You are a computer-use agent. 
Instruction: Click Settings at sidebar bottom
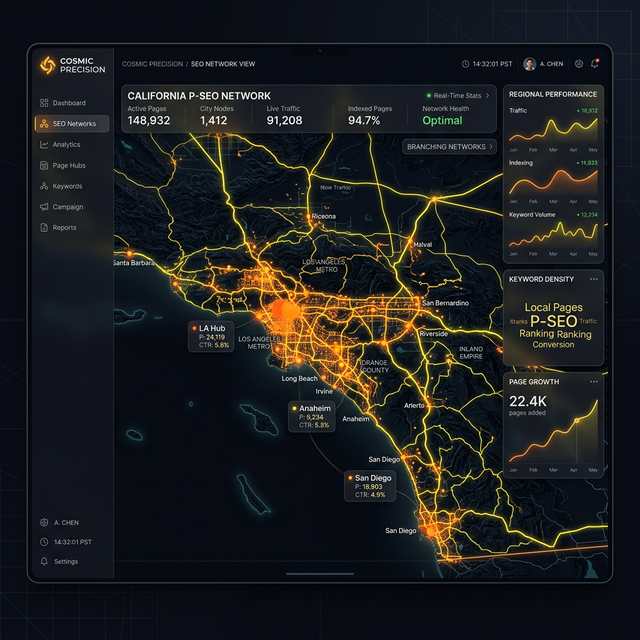66,562
